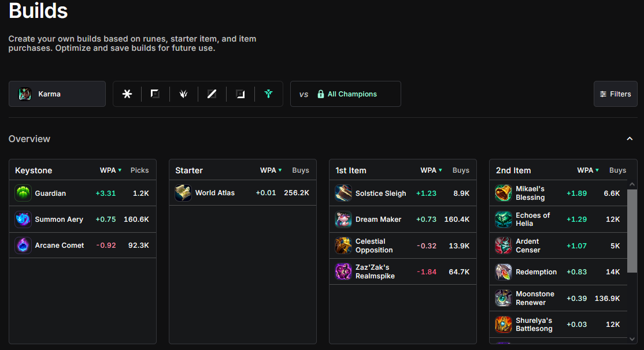Open the vs All Champions selector
The image size is (644, 350).
pyautogui.click(x=345, y=94)
